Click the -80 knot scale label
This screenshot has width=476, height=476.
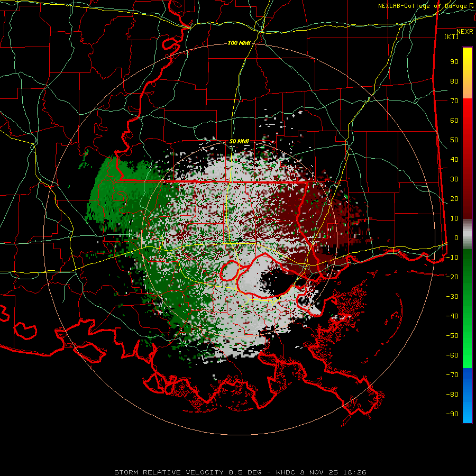[x=452, y=395]
